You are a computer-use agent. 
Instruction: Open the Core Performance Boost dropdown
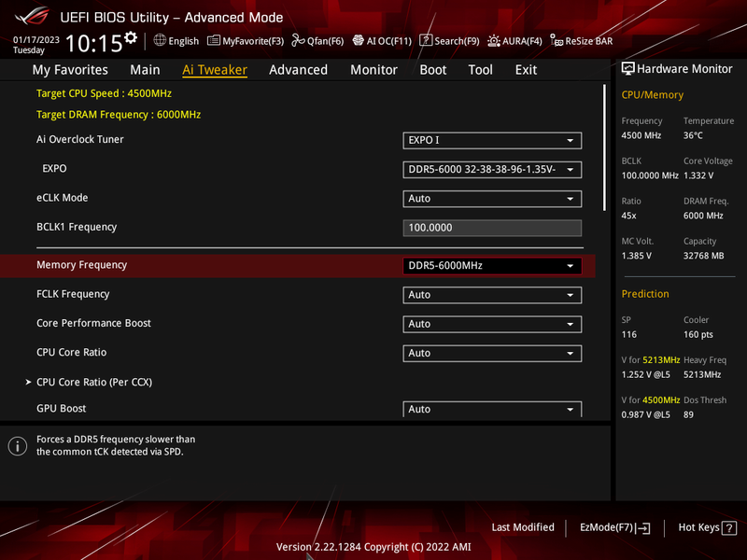[x=492, y=324]
